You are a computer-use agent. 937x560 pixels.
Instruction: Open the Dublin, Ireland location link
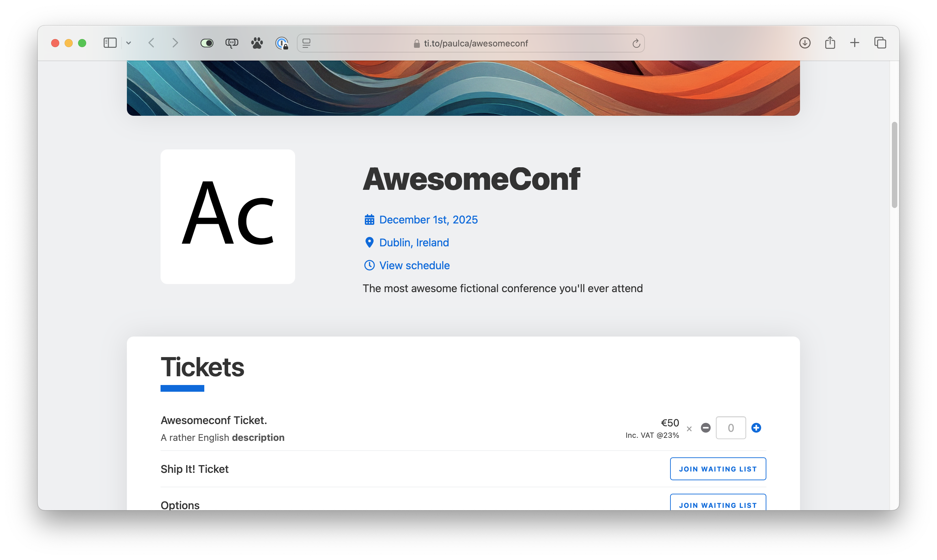click(x=414, y=242)
